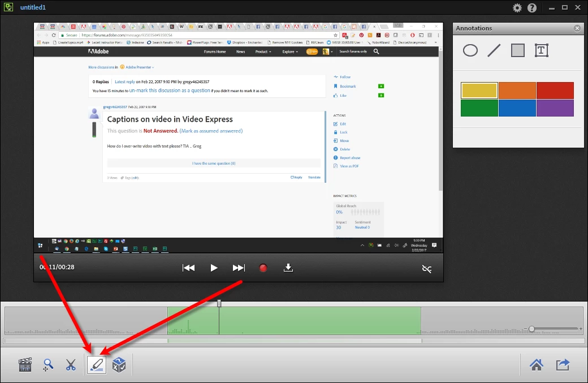
Task: Click the horizontal timeline scrollbar
Action: click(x=294, y=341)
